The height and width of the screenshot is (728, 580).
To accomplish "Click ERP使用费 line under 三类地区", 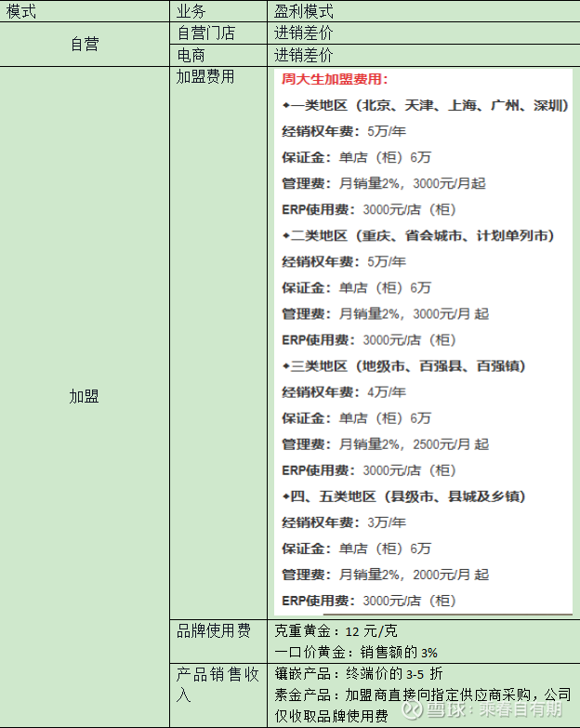I will click(369, 470).
